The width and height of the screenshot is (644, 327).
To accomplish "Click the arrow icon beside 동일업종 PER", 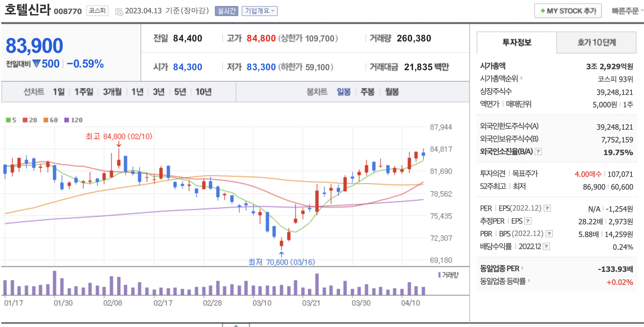I will (x=522, y=268).
